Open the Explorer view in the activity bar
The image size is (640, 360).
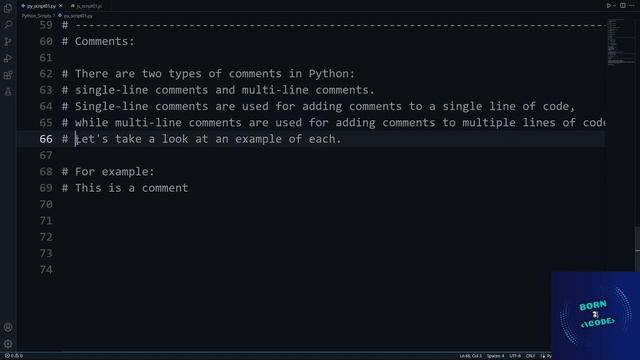point(8,8)
